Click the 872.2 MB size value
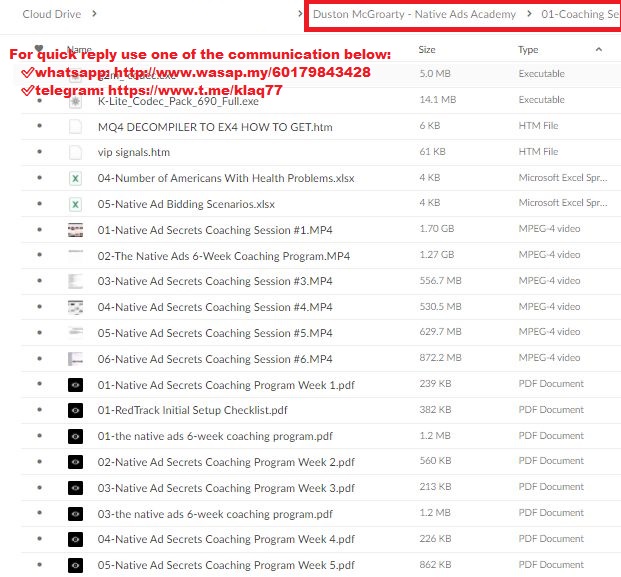621x577 pixels. click(x=440, y=358)
